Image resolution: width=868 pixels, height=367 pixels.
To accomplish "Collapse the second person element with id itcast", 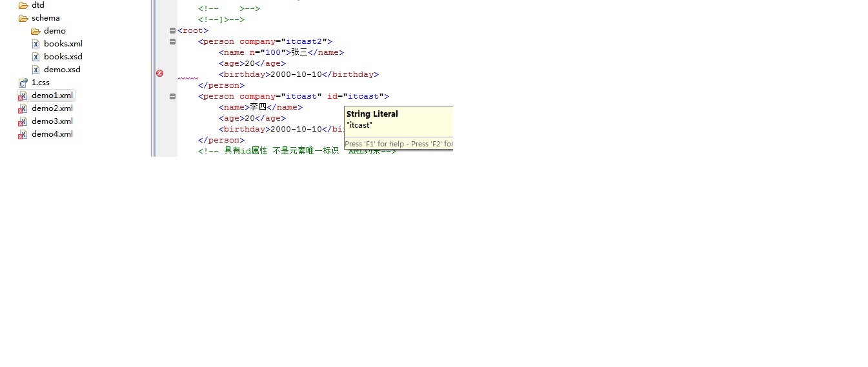I will click(x=172, y=97).
